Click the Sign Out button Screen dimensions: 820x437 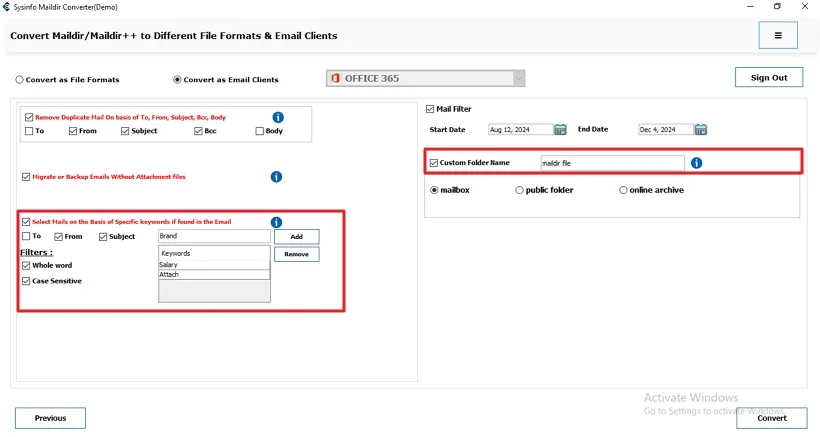tap(768, 78)
